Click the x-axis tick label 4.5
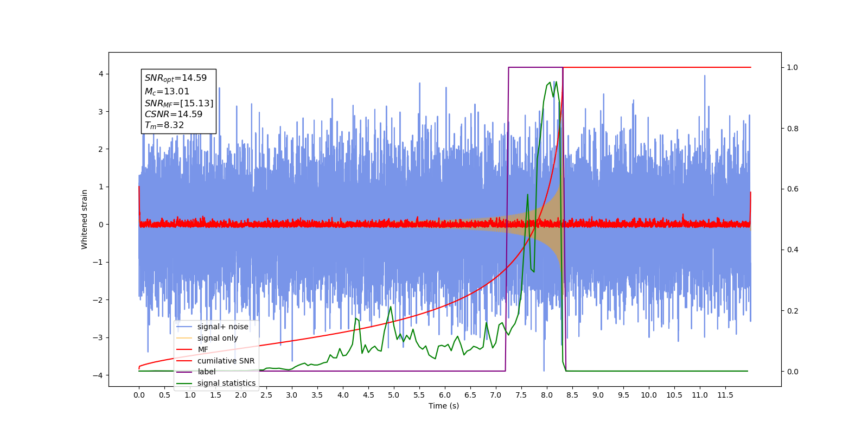This screenshot has width=868, height=434. click(368, 395)
